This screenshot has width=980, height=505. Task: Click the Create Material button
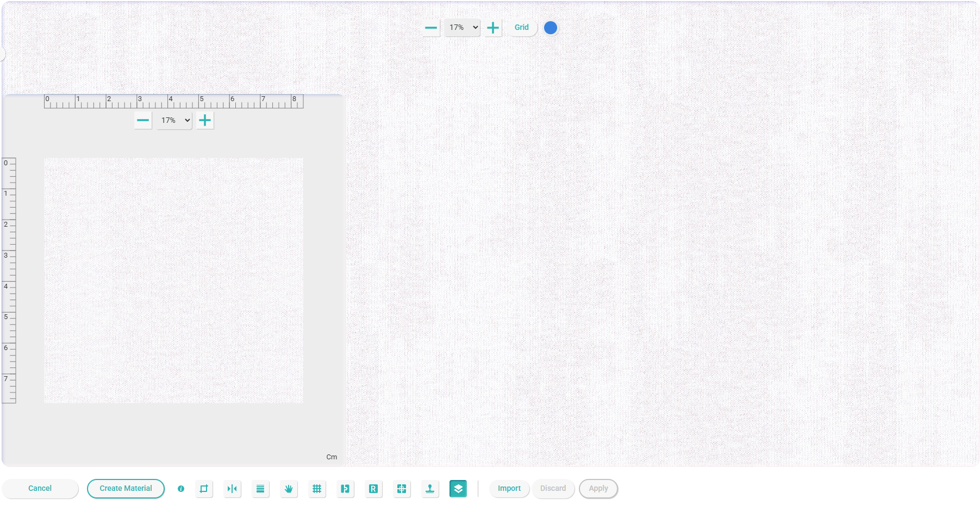tap(126, 489)
